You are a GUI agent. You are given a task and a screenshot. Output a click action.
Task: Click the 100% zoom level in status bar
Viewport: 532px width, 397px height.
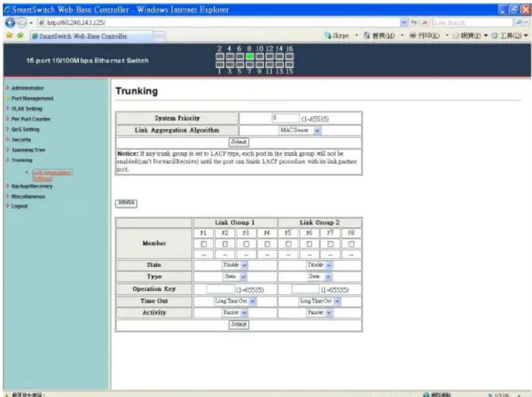pyautogui.click(x=501, y=394)
